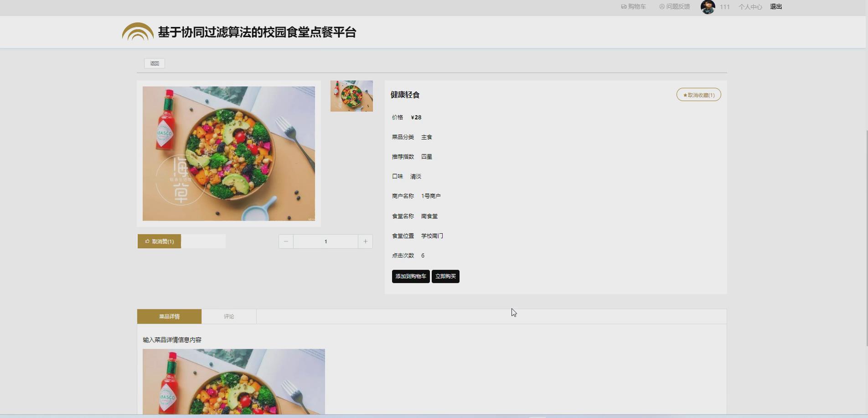Toggle the 取消赞(1) like button
Image resolution: width=868 pixels, height=418 pixels.
pos(159,241)
